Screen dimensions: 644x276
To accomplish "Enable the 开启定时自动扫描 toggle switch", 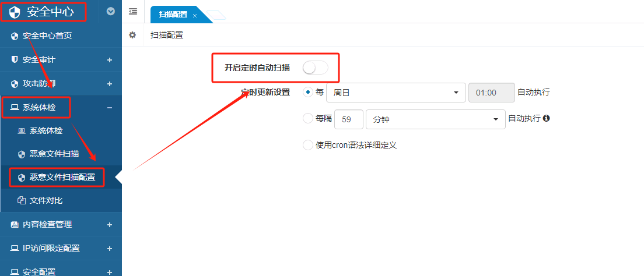I will [x=315, y=68].
